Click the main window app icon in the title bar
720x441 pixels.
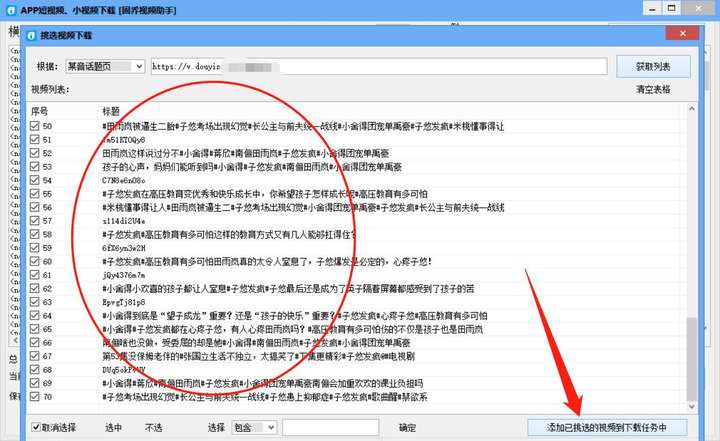(11, 10)
